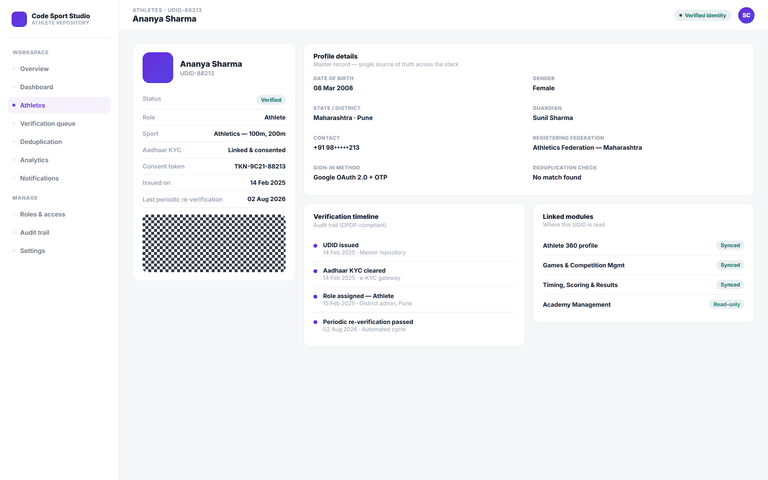Click Read-only badge for Academy Management
768x480 pixels.
[x=726, y=304]
